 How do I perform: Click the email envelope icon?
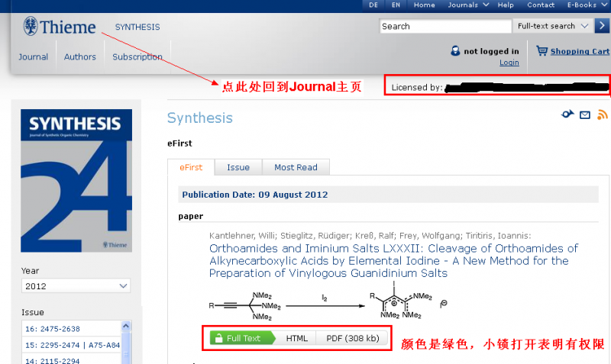coord(585,114)
